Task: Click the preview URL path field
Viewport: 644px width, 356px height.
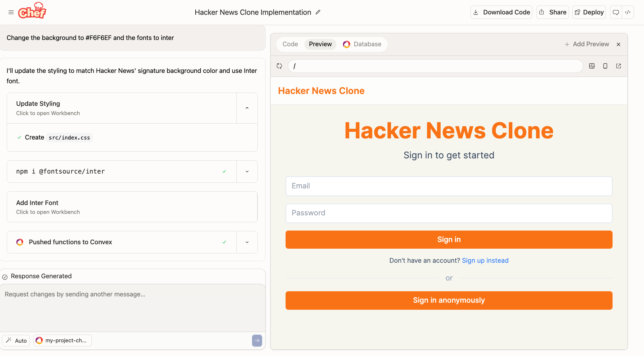Action: click(x=435, y=66)
